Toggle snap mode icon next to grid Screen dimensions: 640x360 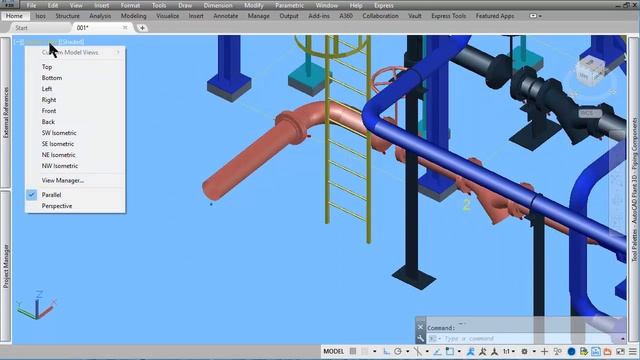364,351
